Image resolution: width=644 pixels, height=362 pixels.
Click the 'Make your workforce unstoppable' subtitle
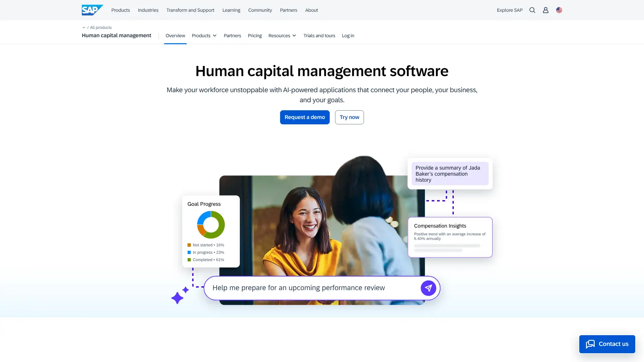tap(322, 95)
